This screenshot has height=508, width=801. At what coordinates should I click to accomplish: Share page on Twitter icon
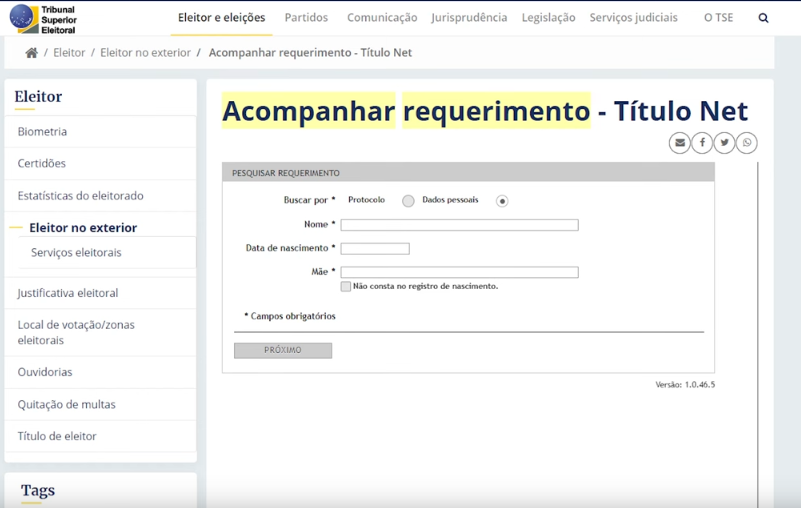(724, 143)
